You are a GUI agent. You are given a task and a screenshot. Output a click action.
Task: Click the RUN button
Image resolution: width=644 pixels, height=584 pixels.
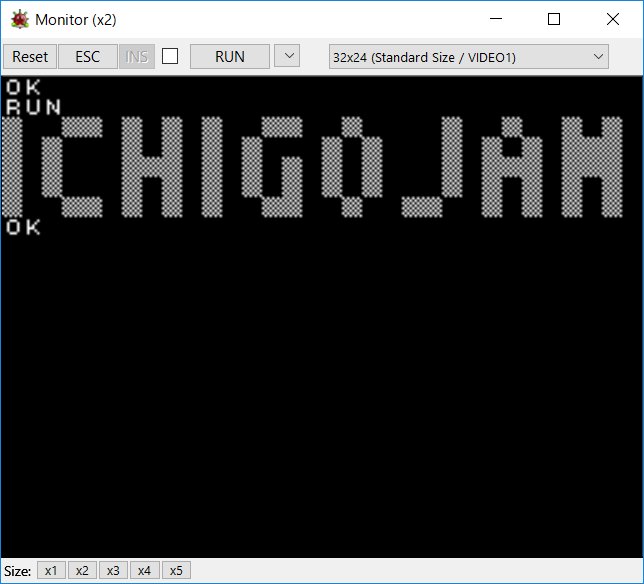tap(230, 57)
